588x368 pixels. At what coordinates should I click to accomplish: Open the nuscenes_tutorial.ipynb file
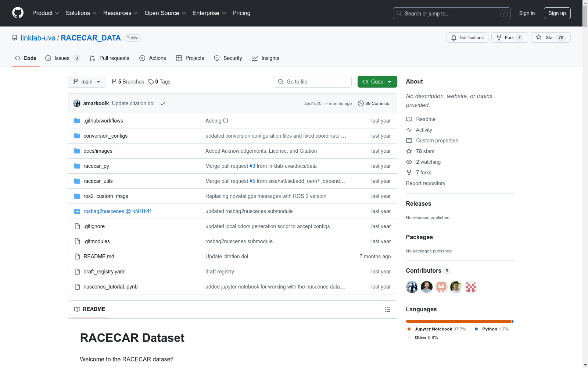tap(111, 287)
